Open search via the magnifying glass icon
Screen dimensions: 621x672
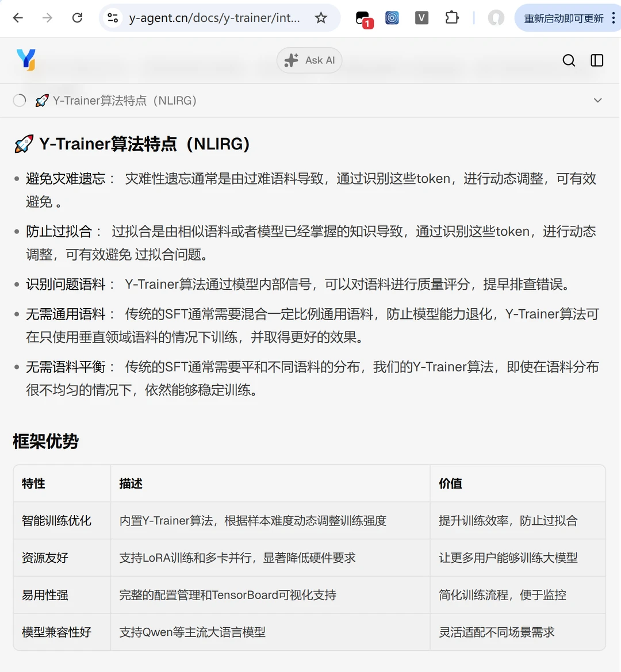pos(569,60)
